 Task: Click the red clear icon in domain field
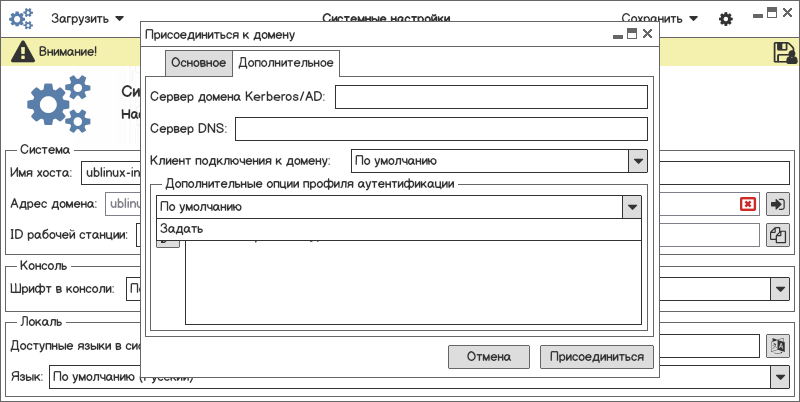pyautogui.click(x=747, y=204)
